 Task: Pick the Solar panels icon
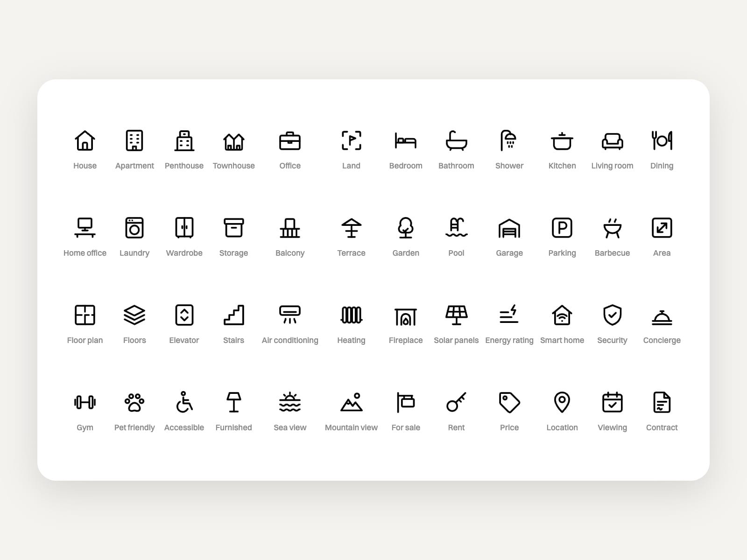[x=456, y=315]
